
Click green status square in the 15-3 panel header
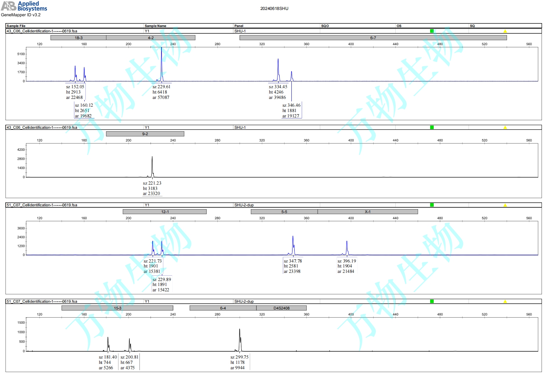click(432, 301)
